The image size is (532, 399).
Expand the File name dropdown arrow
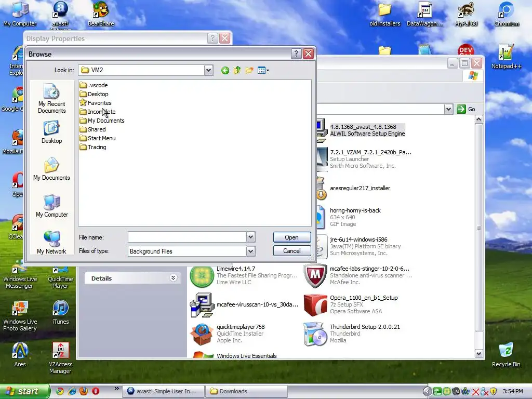[250, 237]
